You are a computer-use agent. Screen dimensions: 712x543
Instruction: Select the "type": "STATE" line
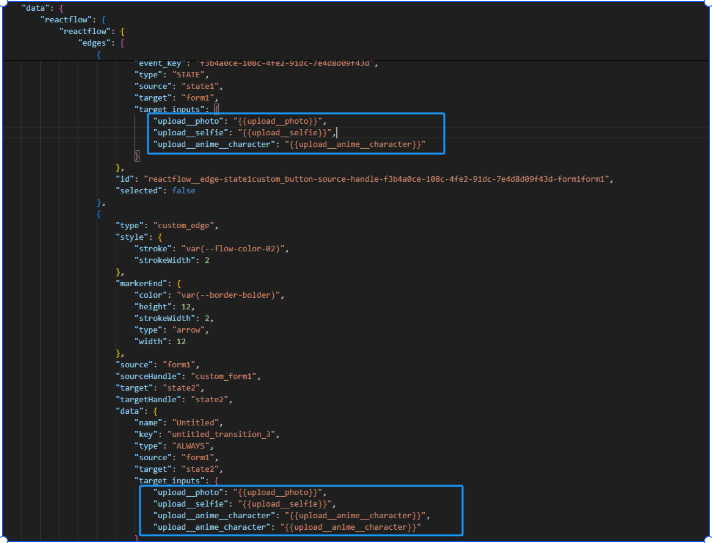[172, 75]
